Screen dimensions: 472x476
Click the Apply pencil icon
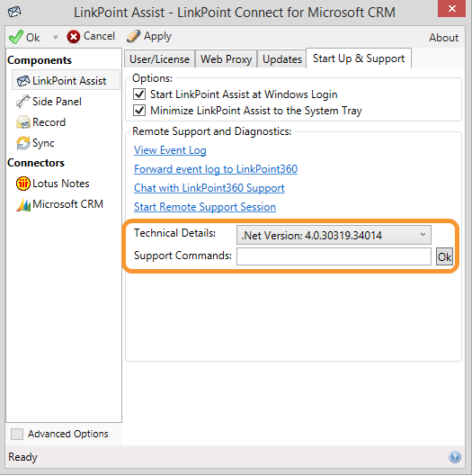click(133, 36)
